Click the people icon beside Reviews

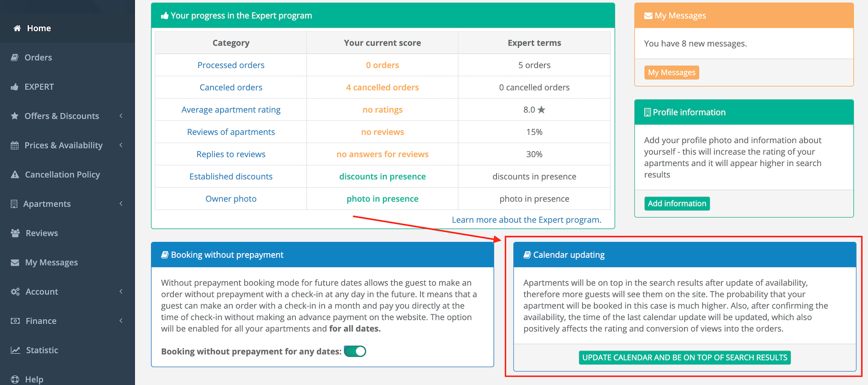tap(15, 233)
